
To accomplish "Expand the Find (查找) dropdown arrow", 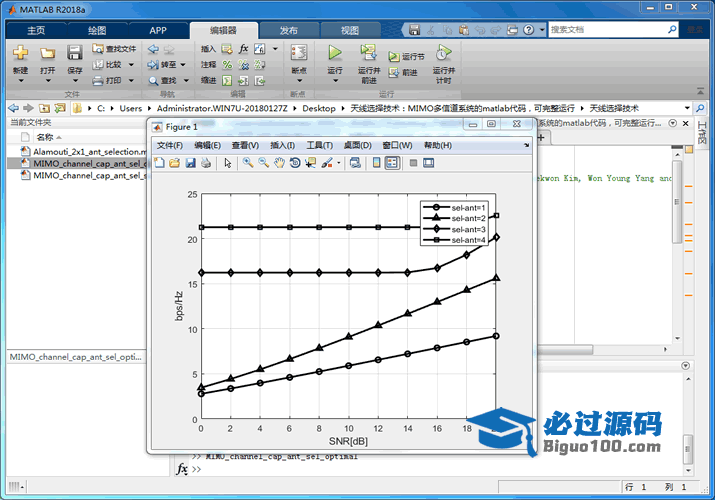I will (x=186, y=81).
